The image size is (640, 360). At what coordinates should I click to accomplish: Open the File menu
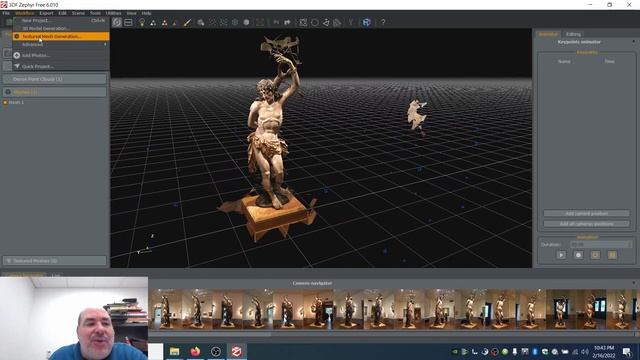6,13
